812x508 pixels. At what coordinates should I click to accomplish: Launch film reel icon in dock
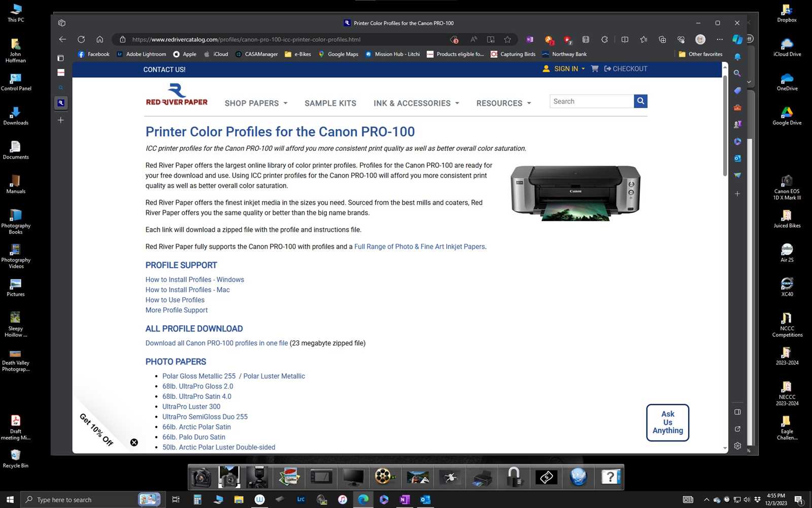tap(385, 477)
